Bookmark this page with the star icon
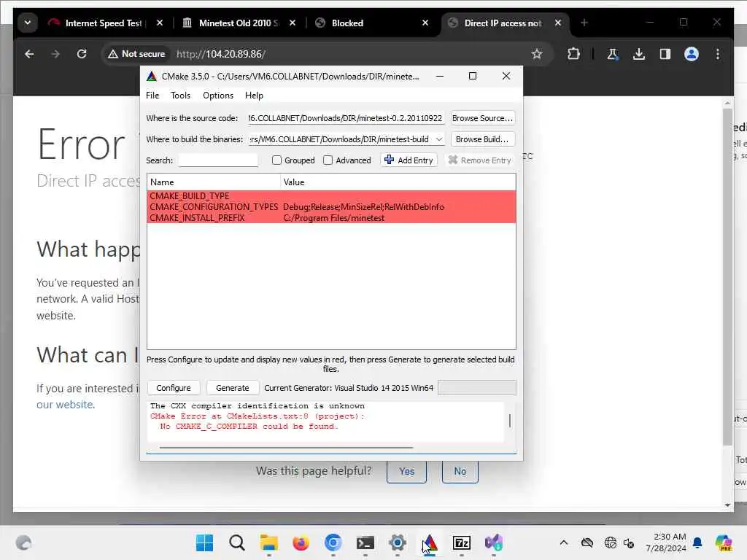Screen dimensions: 747x560 point(537,54)
